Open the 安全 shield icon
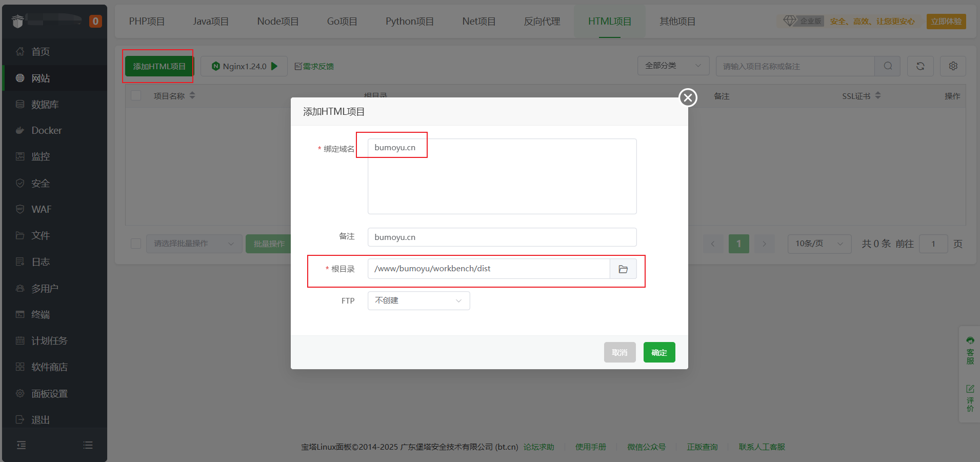980x462 pixels. pos(20,183)
